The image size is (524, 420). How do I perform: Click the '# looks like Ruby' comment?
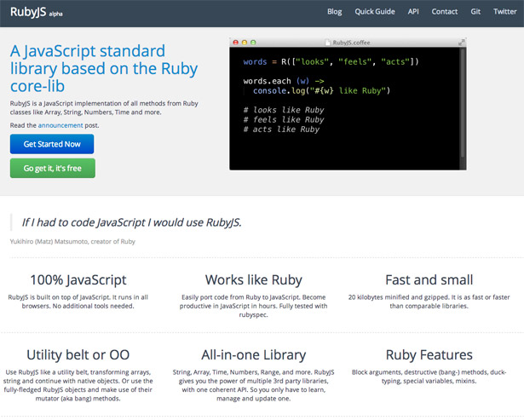284,110
